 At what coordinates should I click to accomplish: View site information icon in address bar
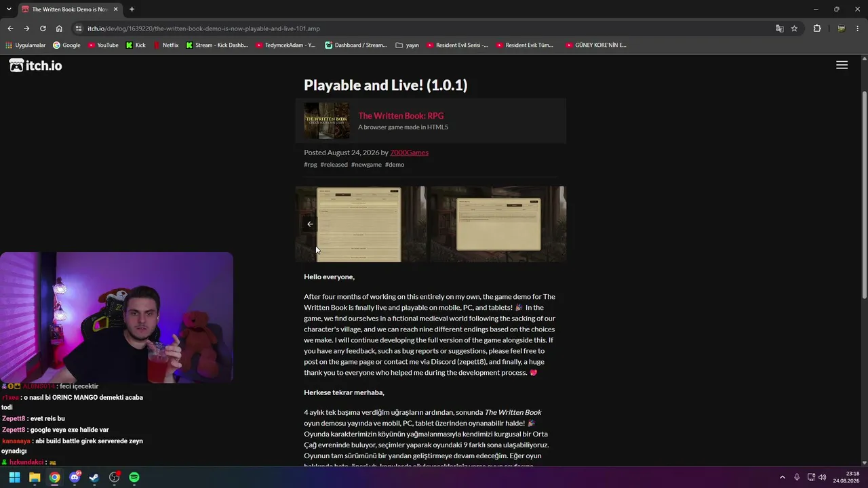(x=79, y=28)
